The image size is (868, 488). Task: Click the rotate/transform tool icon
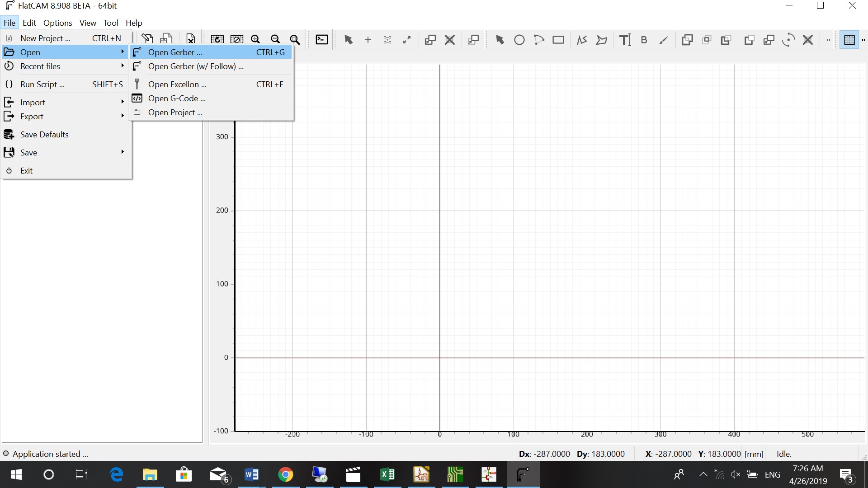[x=788, y=40]
